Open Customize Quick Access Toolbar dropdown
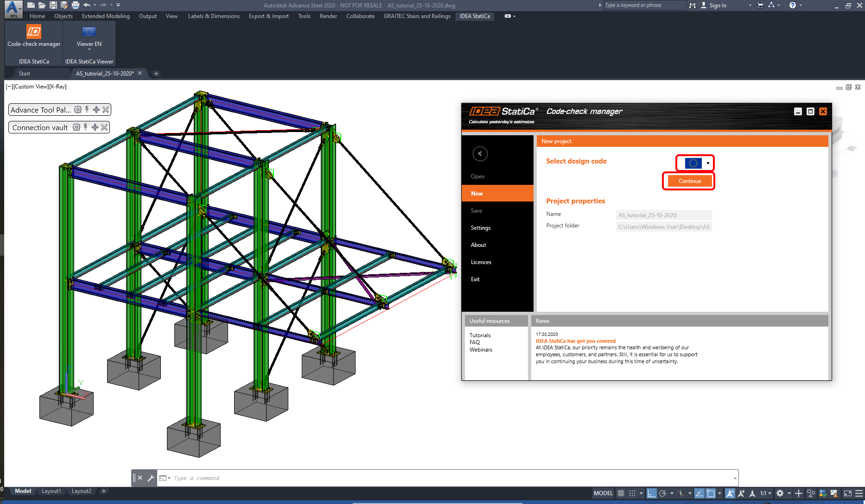 tap(118, 5)
